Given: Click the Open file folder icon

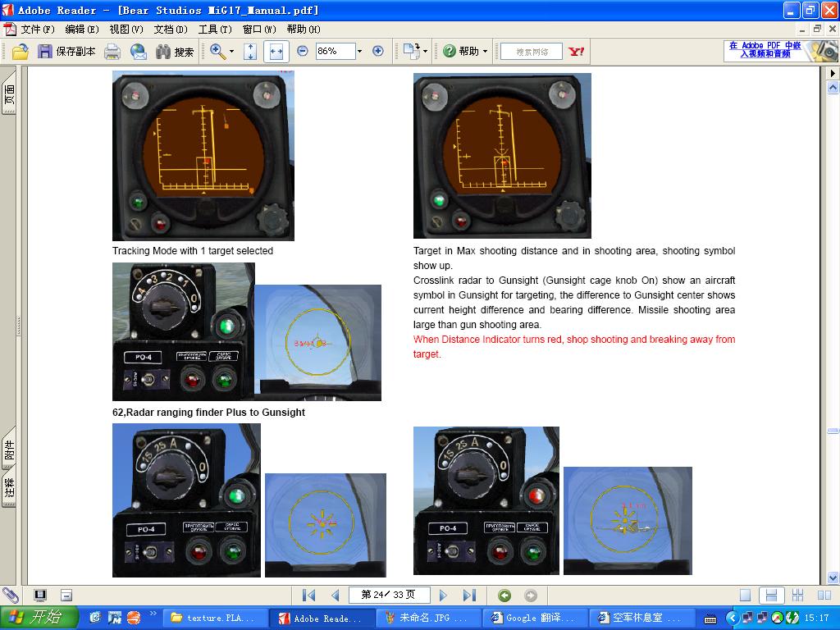Looking at the screenshot, I should click(x=20, y=52).
